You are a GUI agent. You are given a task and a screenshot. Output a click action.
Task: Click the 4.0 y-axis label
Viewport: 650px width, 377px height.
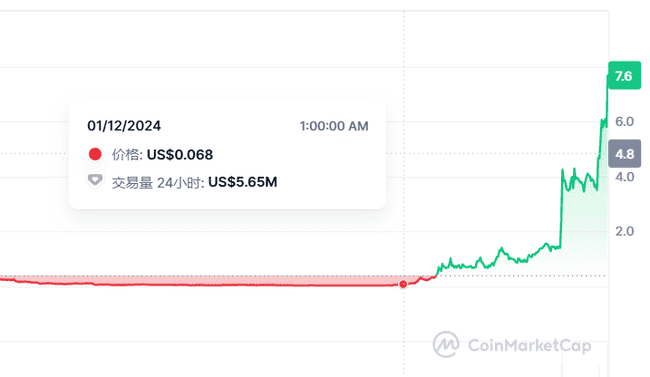pyautogui.click(x=624, y=177)
